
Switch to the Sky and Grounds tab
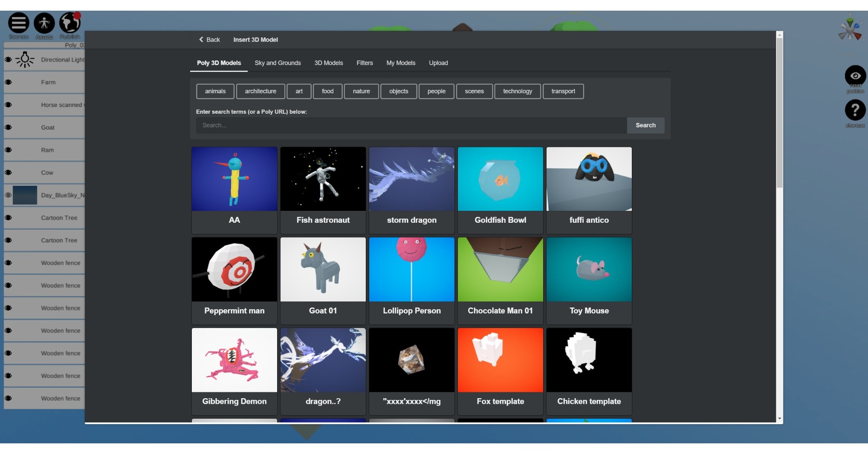278,63
